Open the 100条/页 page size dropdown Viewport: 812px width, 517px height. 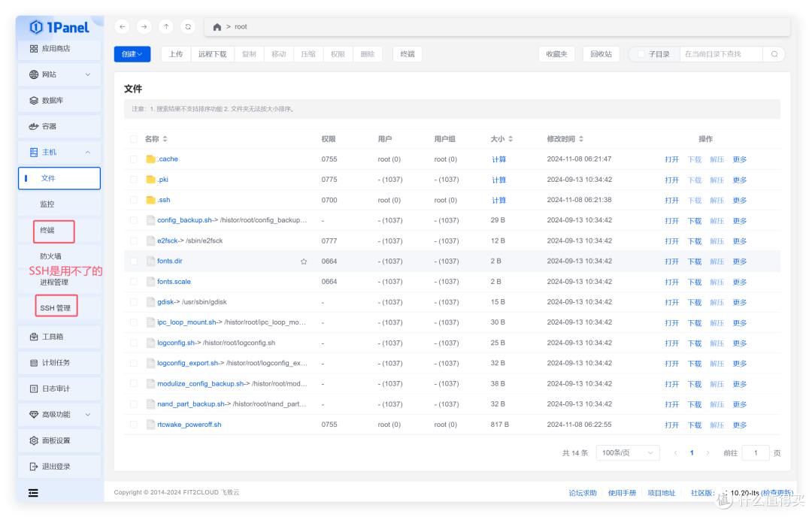[x=628, y=453]
